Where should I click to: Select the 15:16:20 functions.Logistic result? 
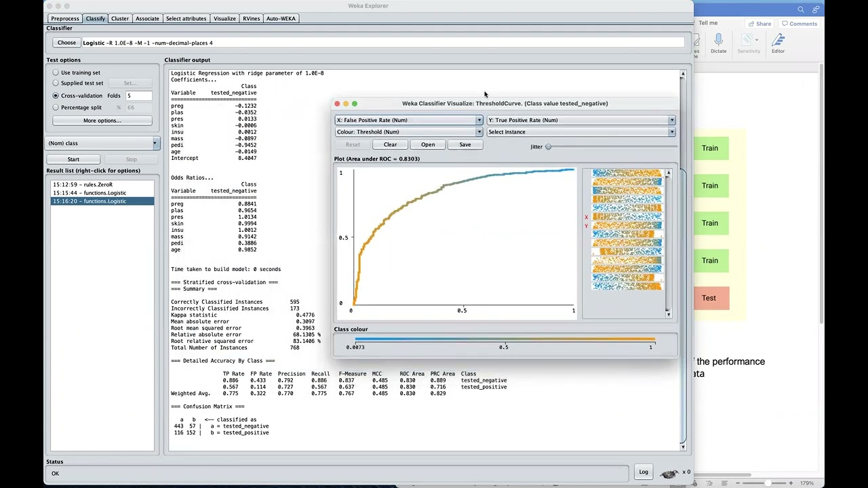102,201
